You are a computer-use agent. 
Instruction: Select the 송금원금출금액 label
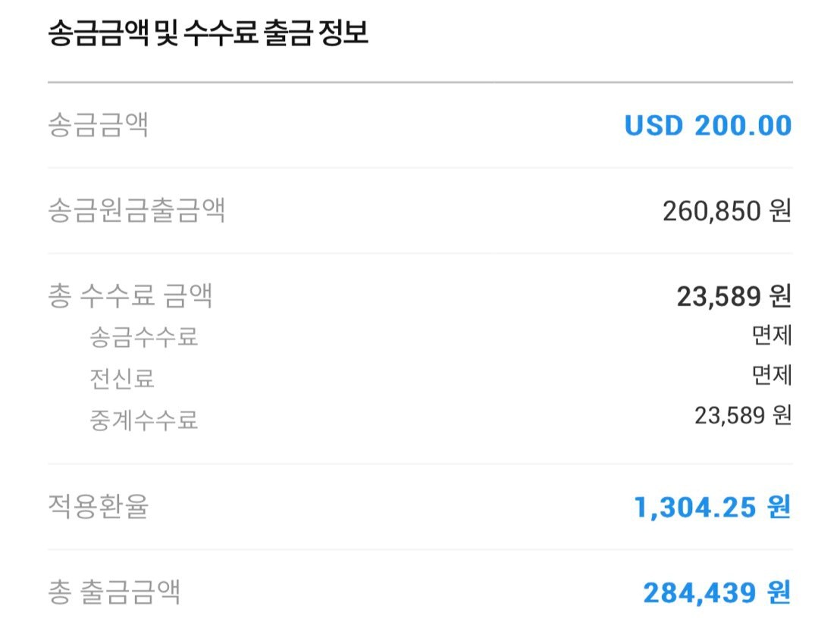point(136,211)
